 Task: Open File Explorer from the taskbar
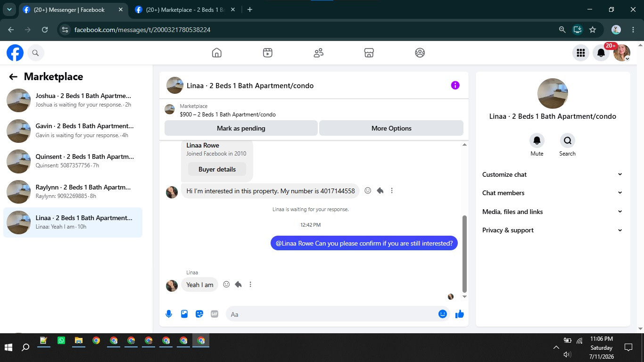point(78,340)
